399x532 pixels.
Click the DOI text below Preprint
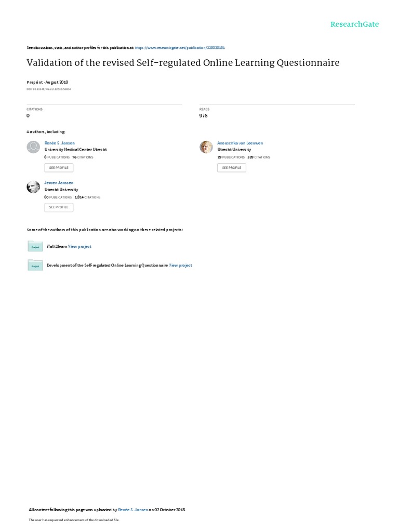[49, 89]
